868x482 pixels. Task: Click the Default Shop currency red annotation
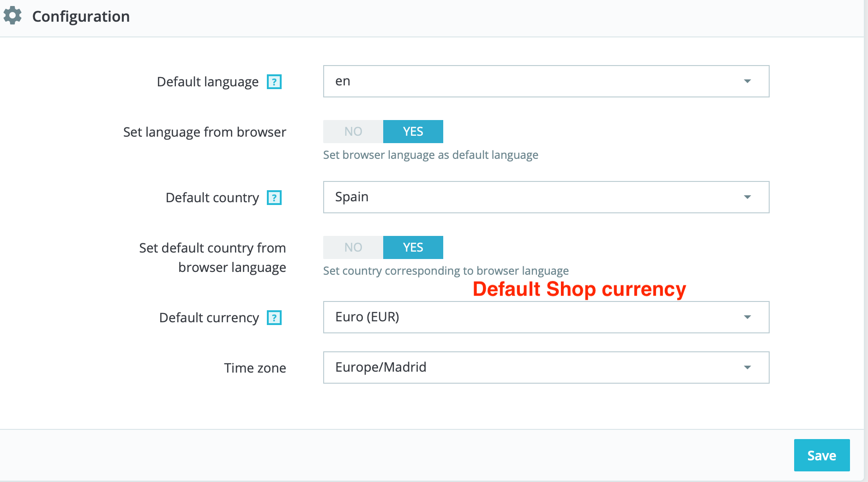[579, 289]
